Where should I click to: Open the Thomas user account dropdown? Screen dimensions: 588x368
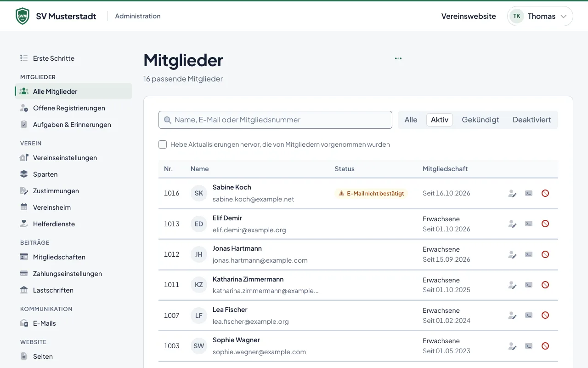click(540, 16)
